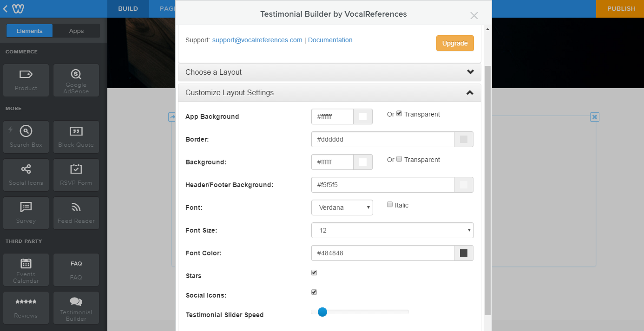The width and height of the screenshot is (644, 331).
Task: Open the Verdana font dropdown
Action: pyautogui.click(x=342, y=208)
